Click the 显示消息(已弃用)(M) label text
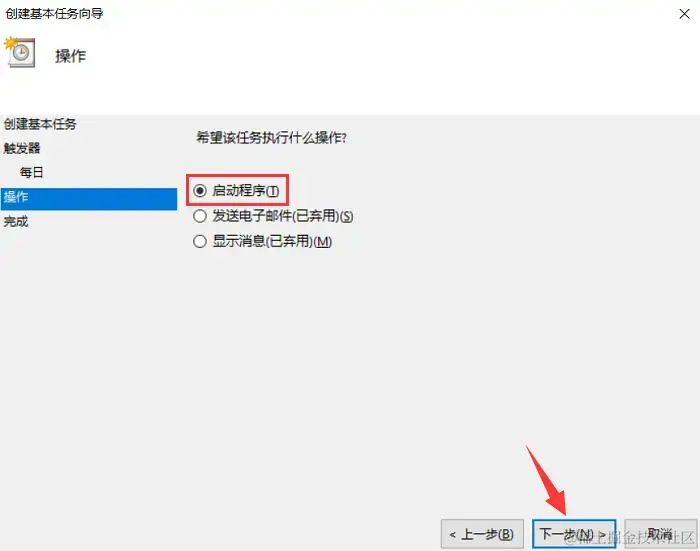Image resolution: width=700 pixels, height=551 pixels. point(272,242)
